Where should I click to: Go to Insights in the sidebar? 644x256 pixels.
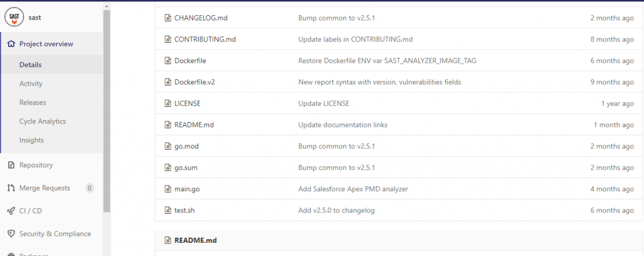click(31, 140)
